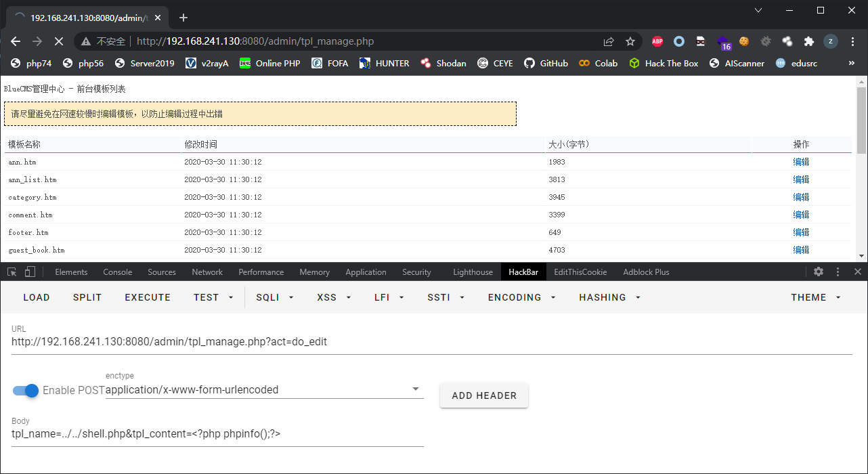Switch to the Network tab
Screen dimensions: 868x474
(207, 272)
